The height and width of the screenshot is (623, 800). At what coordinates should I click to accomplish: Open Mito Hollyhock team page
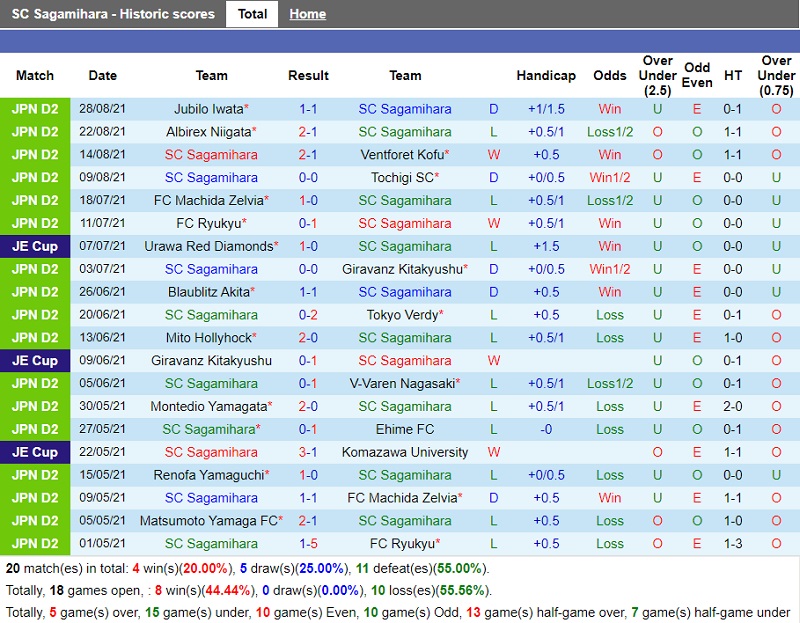coord(208,338)
